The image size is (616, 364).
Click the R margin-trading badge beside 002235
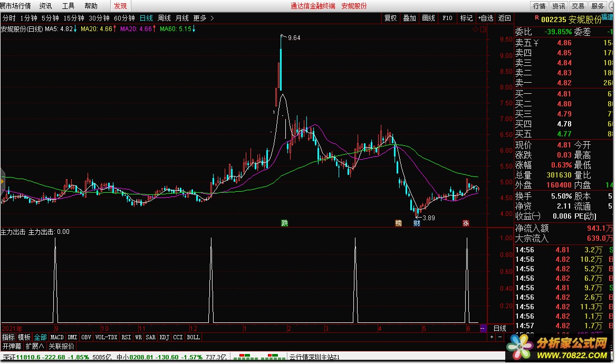[537, 18]
